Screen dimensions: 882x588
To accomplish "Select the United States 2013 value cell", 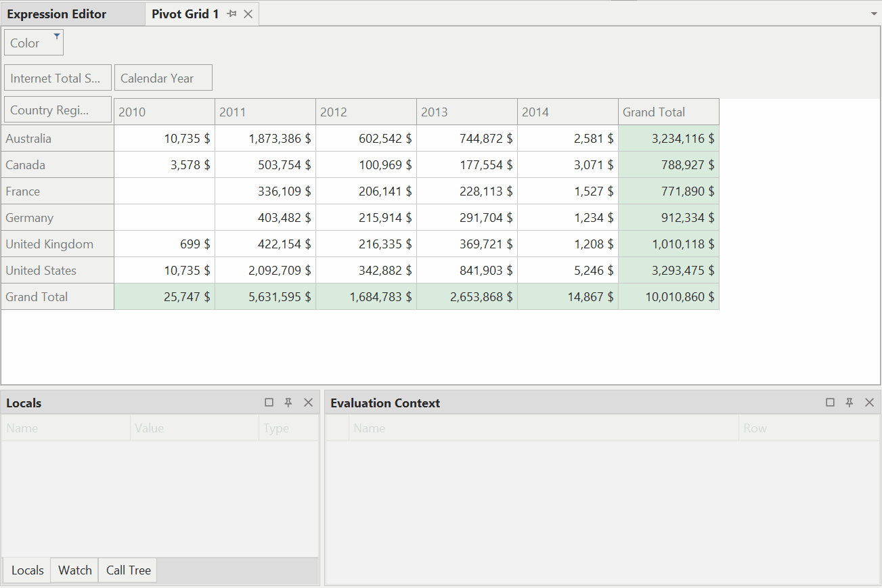I will [466, 271].
